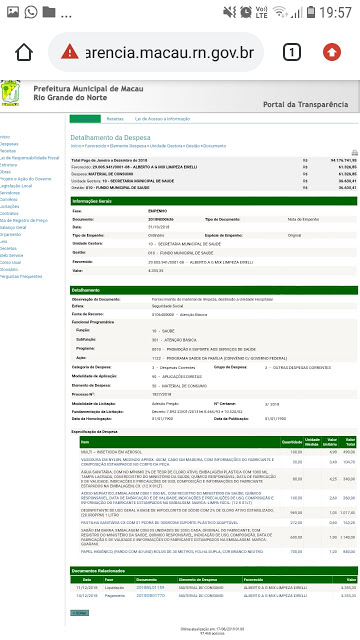The image size is (360, 640).
Task: Tap the WhatsApp notification icon
Action: [31, 12]
